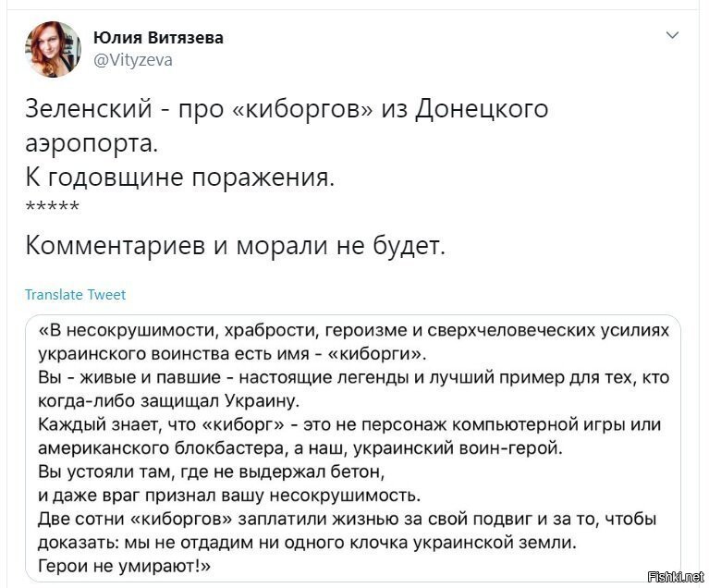Image resolution: width=709 pixels, height=588 pixels.
Task: Click the quoted line Вы - живые и павшие
Action: coord(354,377)
